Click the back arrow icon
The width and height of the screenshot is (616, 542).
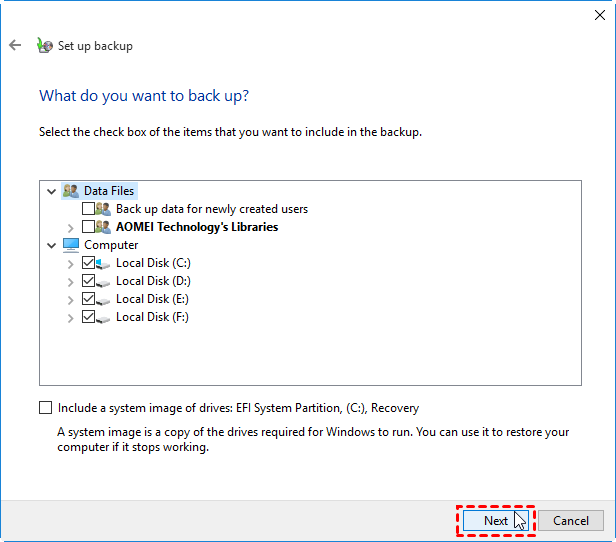[x=15, y=45]
